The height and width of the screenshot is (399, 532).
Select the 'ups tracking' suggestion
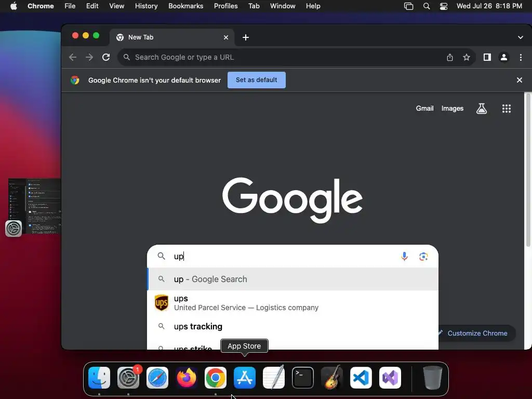(x=293, y=326)
